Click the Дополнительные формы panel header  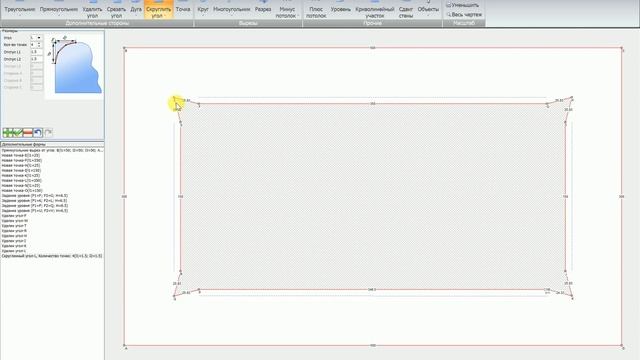point(52,144)
